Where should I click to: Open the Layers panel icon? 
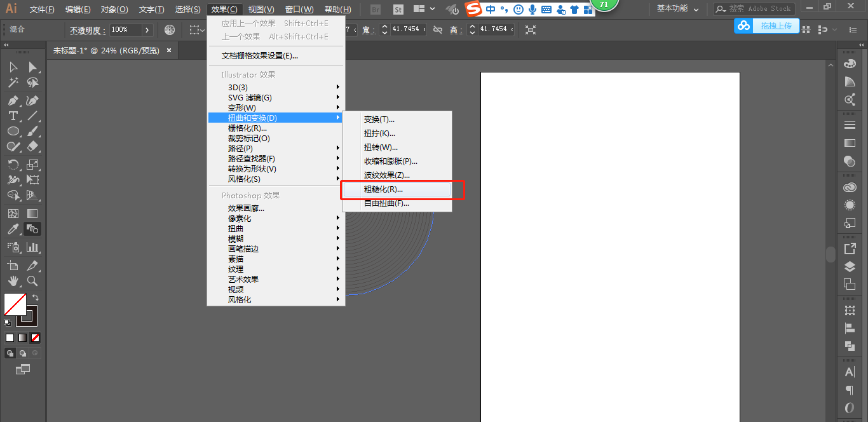[850, 266]
